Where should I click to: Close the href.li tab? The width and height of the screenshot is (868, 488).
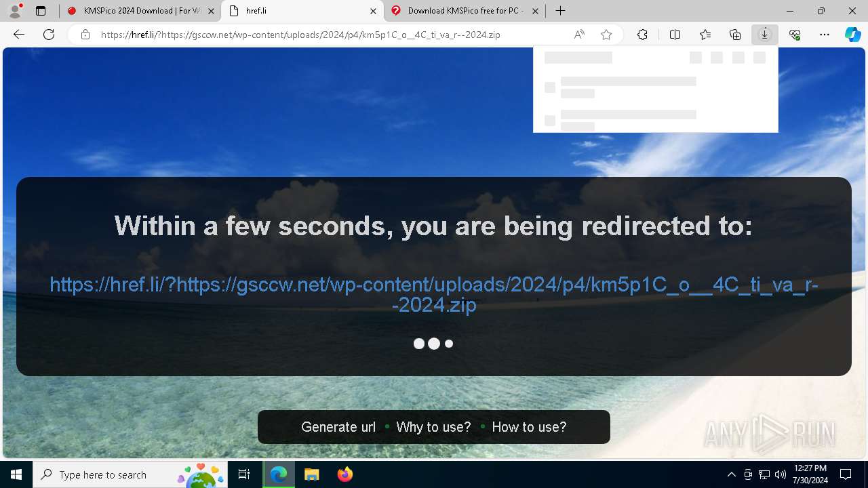coord(373,11)
